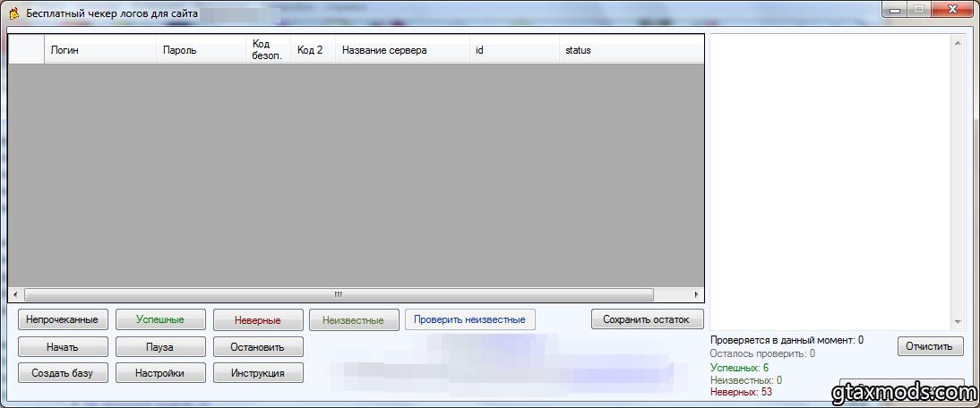Image resolution: width=980 pixels, height=408 pixels.
Task: Click Название сервера column header
Action: click(x=401, y=50)
